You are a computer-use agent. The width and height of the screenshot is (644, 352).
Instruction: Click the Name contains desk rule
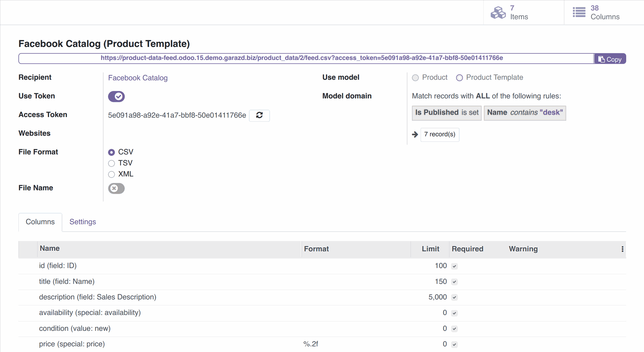tap(525, 113)
